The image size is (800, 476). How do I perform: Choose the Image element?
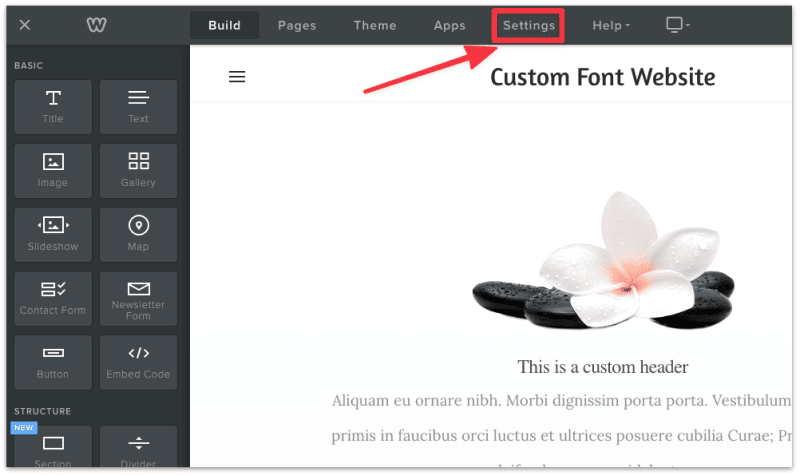[x=53, y=170]
